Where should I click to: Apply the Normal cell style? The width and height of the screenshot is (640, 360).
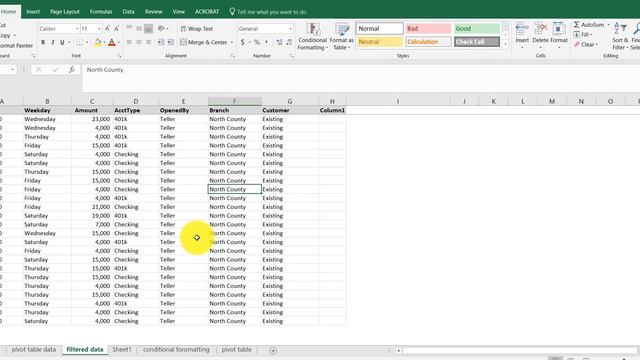[380, 29]
